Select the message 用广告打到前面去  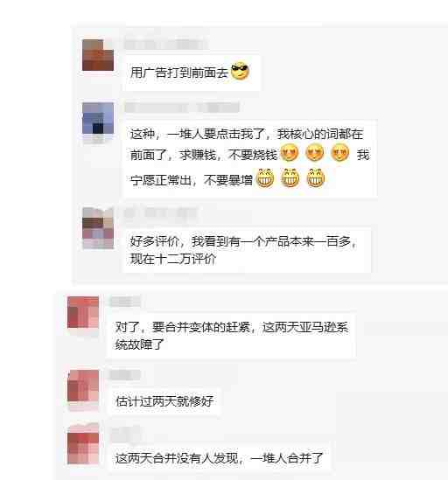192,73
